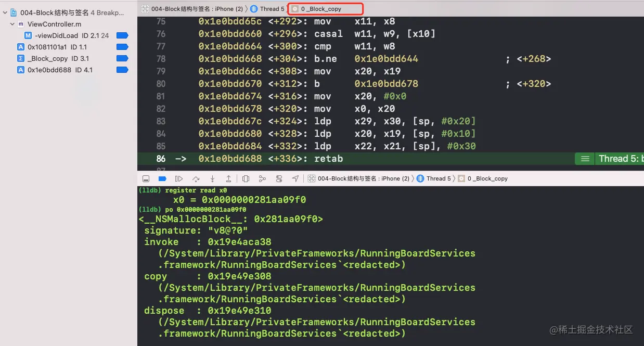Select the _Block_copy breakpoint row
The width and height of the screenshot is (644, 346).
pyautogui.click(x=69, y=58)
